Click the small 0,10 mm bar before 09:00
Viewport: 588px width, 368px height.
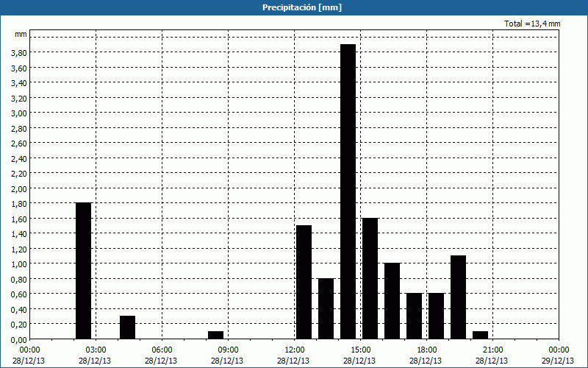pyautogui.click(x=215, y=335)
